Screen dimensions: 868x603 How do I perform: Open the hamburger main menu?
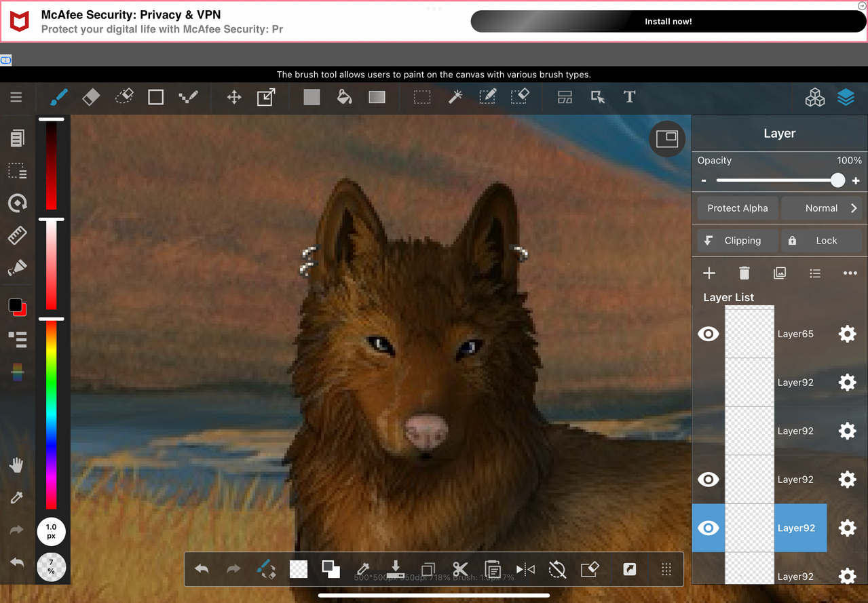[x=16, y=97]
